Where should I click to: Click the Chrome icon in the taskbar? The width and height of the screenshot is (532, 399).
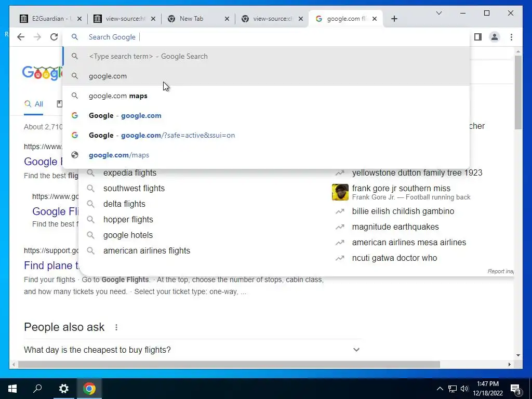pos(89,389)
